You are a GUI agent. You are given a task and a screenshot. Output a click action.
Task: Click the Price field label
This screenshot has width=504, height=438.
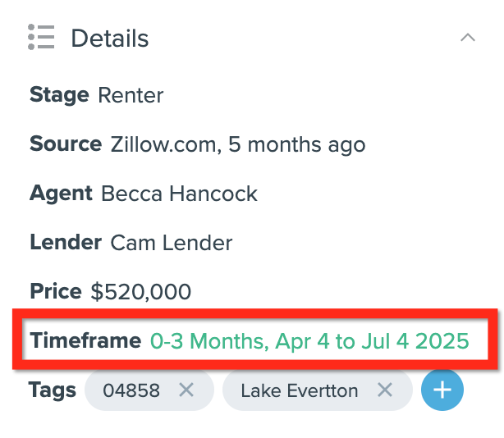(56, 291)
